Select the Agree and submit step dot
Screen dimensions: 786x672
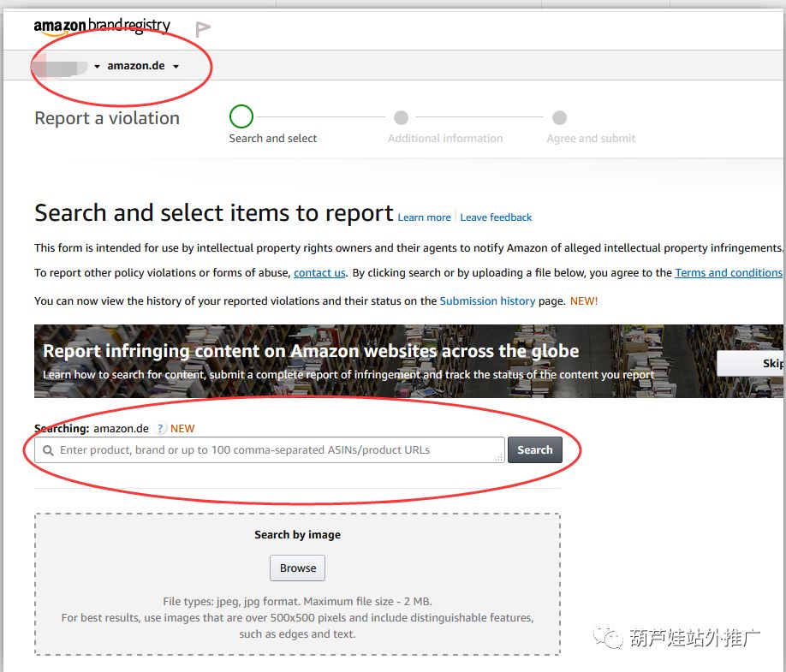559,118
